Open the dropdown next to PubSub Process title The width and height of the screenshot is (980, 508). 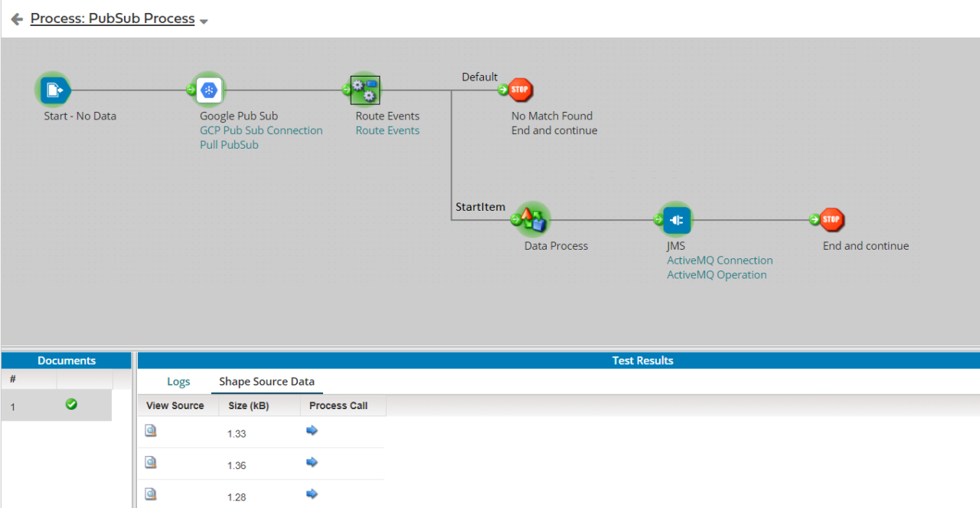coord(203,20)
